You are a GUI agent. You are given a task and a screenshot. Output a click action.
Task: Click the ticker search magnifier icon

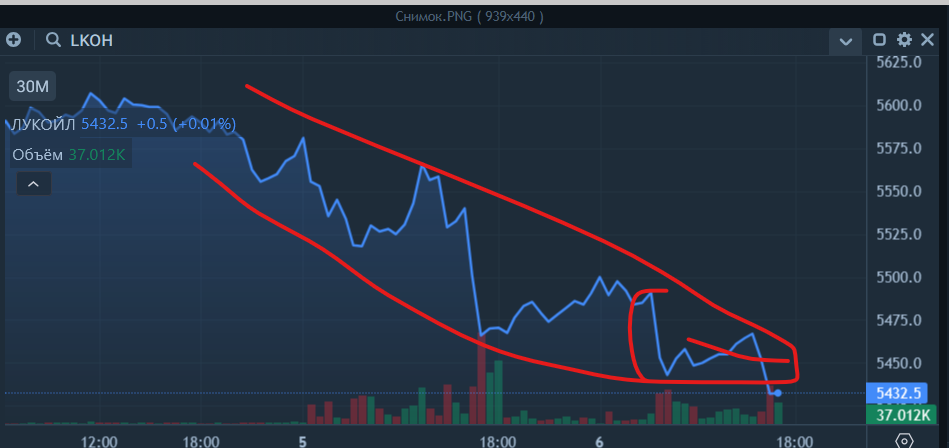tap(53, 41)
